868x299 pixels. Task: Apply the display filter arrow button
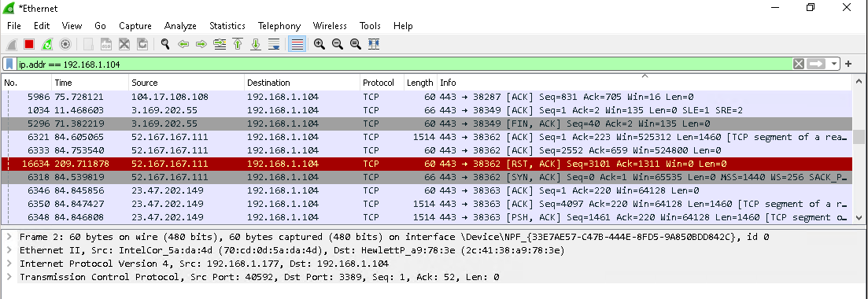pos(816,65)
